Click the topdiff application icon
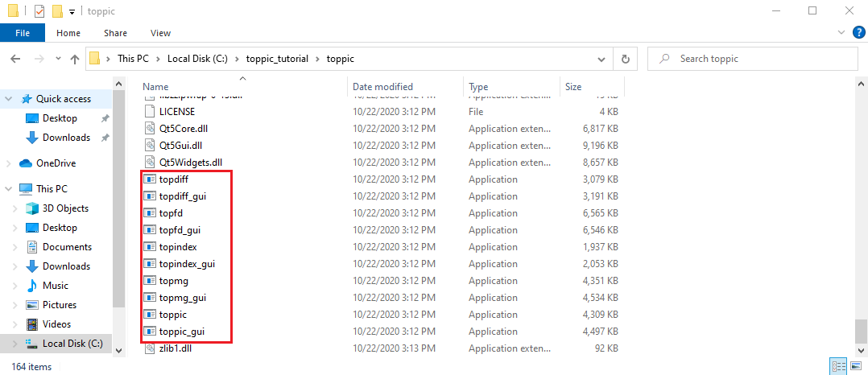Screen dimensions: 868x375 (x=150, y=179)
